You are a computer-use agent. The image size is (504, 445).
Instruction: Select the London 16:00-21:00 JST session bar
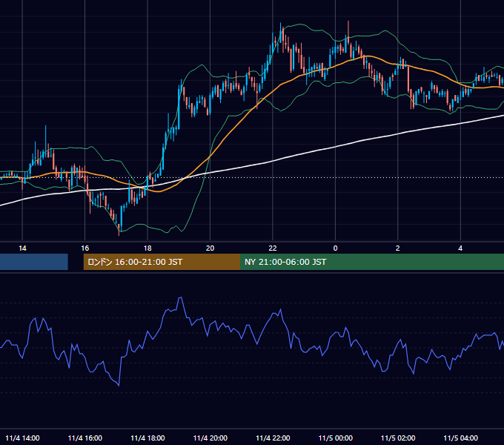pos(162,262)
